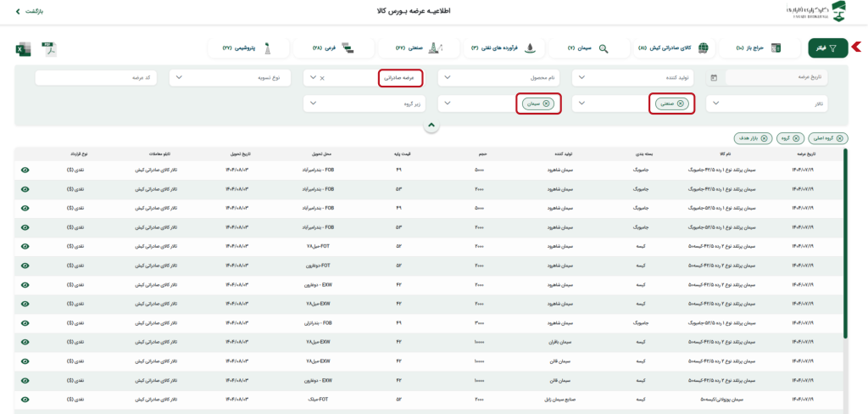868x414 pixels.
Task: Switch to the پتروشیمی category tab
Action: tap(248, 48)
